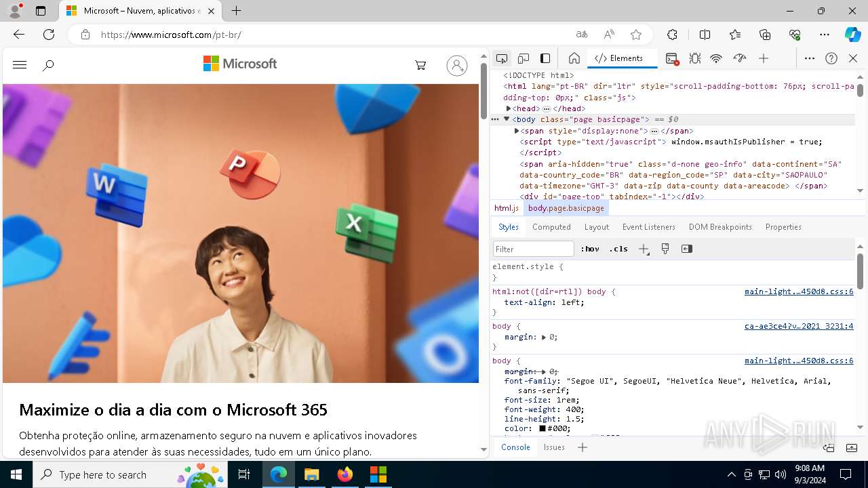Open the Sources bug icon tool

pyautogui.click(x=694, y=58)
